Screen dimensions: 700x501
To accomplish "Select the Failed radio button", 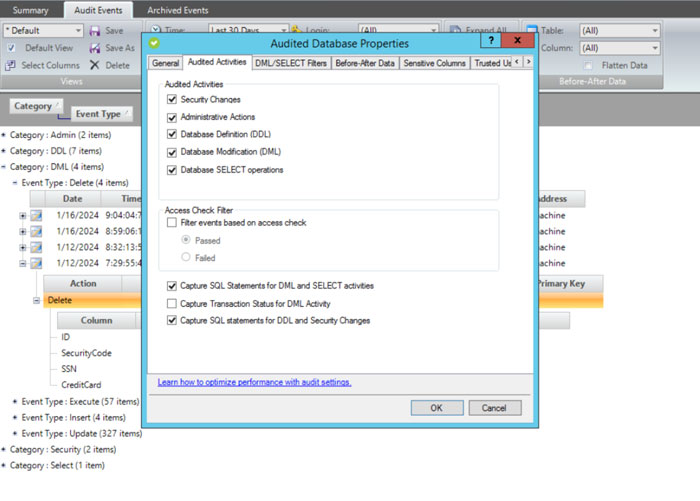I will (184, 258).
